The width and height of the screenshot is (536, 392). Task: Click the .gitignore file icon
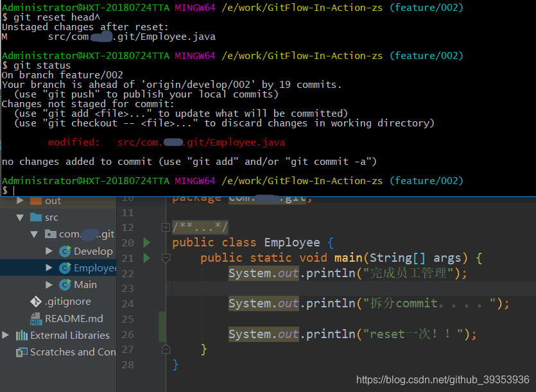point(36,302)
